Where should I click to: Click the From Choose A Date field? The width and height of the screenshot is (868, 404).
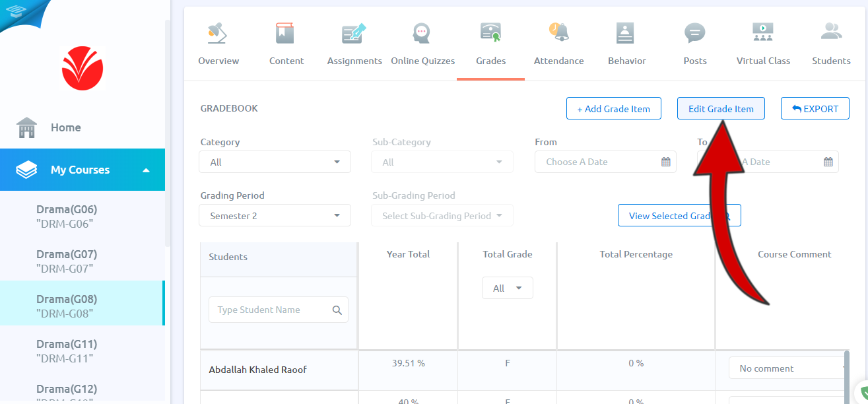pos(605,162)
